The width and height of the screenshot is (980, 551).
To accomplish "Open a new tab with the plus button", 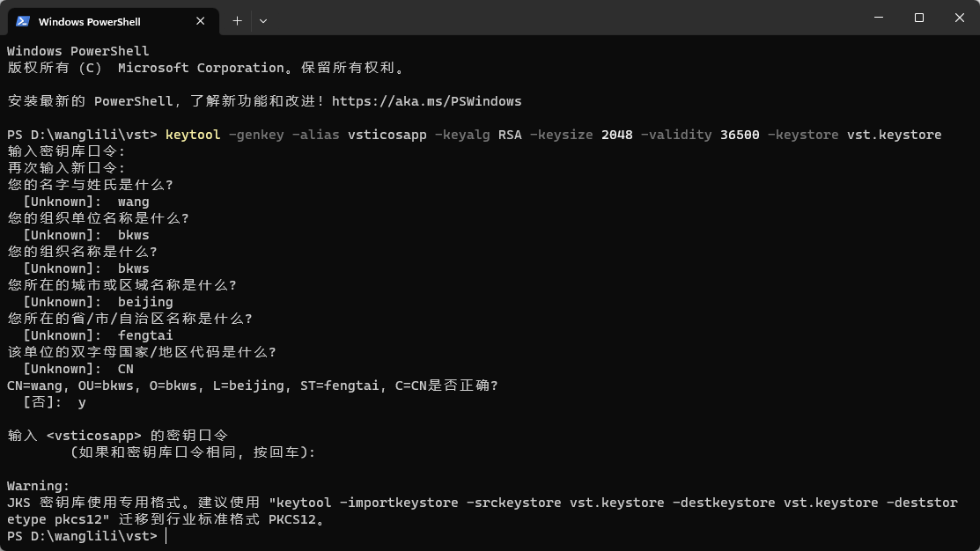I will (236, 20).
